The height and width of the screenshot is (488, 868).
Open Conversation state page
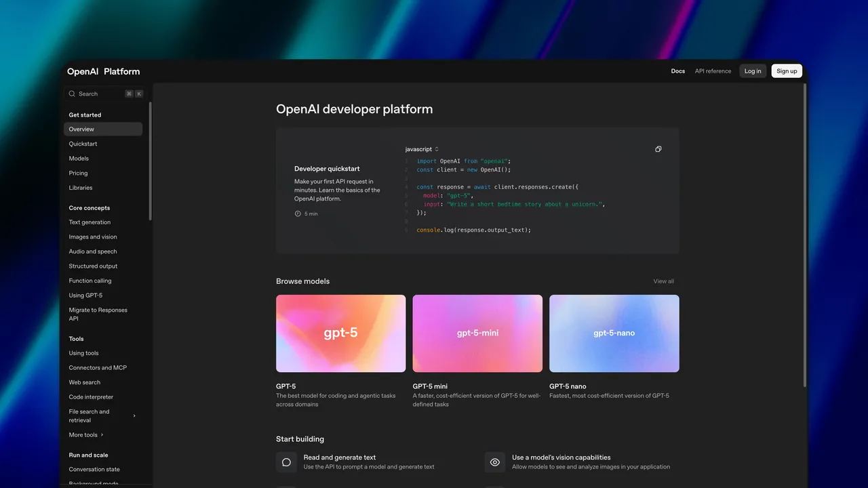[94, 469]
